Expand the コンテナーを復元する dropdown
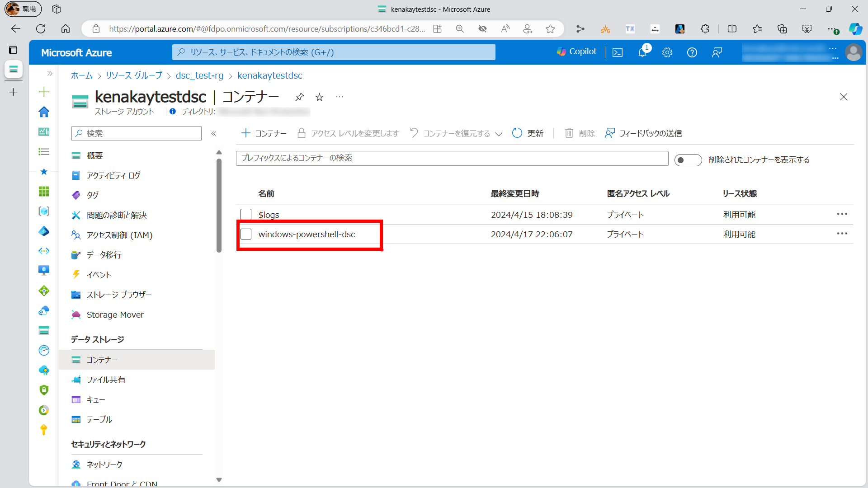The width and height of the screenshot is (868, 488). tap(499, 134)
